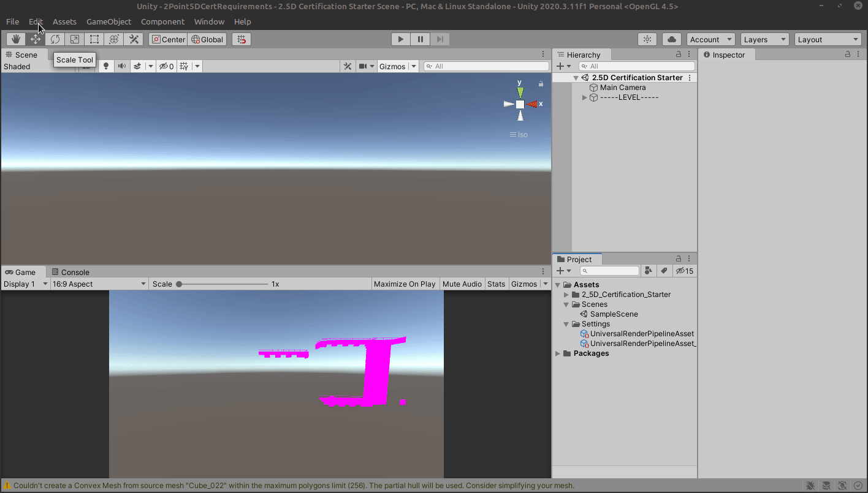Click the Game view Scale slider
The height and width of the screenshot is (493, 868).
pyautogui.click(x=222, y=284)
